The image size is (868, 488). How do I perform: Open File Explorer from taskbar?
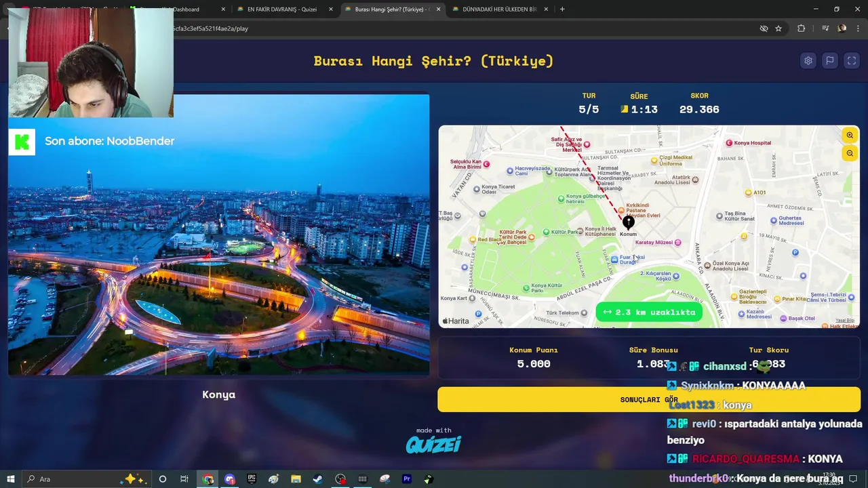tap(296, 479)
